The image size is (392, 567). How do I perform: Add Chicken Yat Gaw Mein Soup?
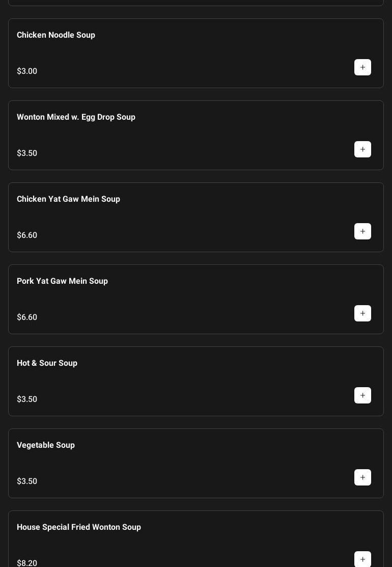pyautogui.click(x=362, y=231)
